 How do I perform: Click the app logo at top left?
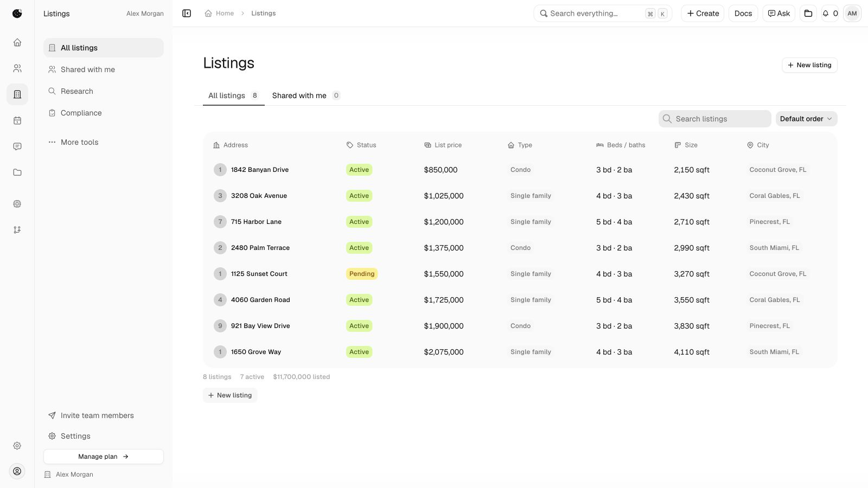tap(17, 14)
